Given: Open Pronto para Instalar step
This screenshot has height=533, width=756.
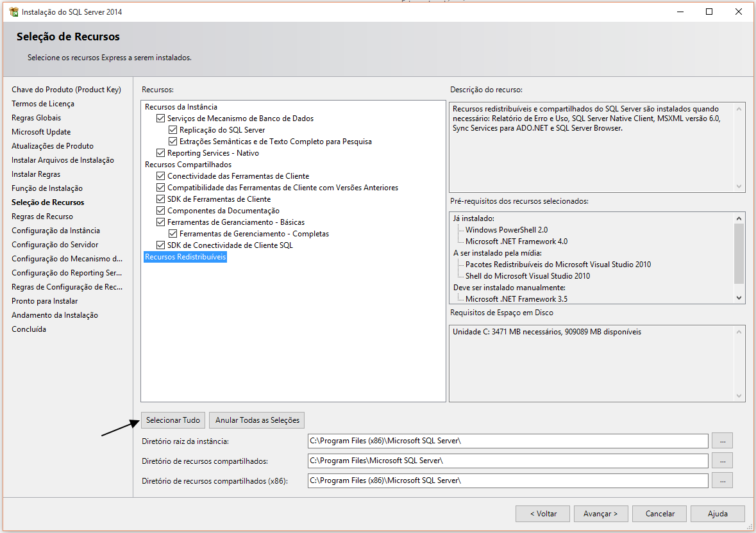Looking at the screenshot, I should [44, 301].
